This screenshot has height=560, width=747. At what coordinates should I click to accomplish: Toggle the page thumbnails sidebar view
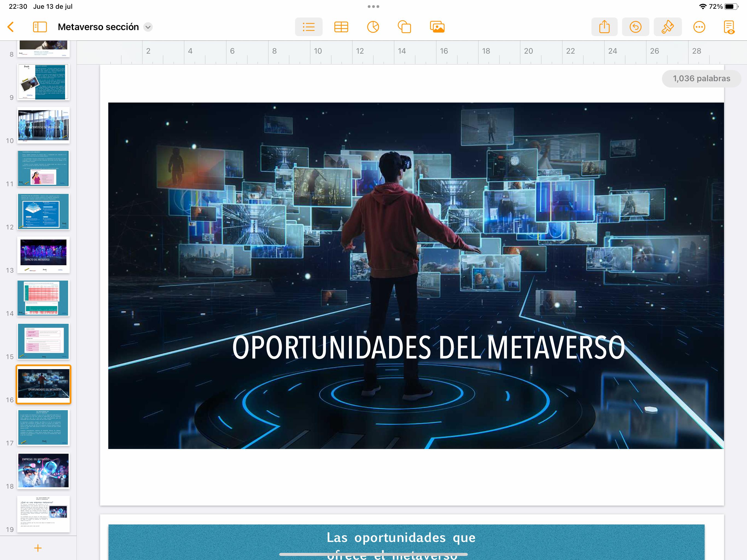tap(40, 27)
